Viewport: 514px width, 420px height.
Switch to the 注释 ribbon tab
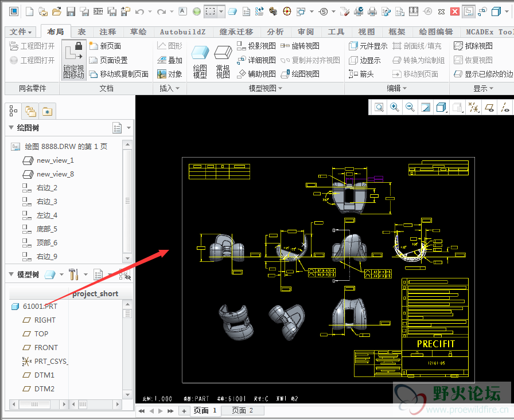pyautogui.click(x=107, y=32)
